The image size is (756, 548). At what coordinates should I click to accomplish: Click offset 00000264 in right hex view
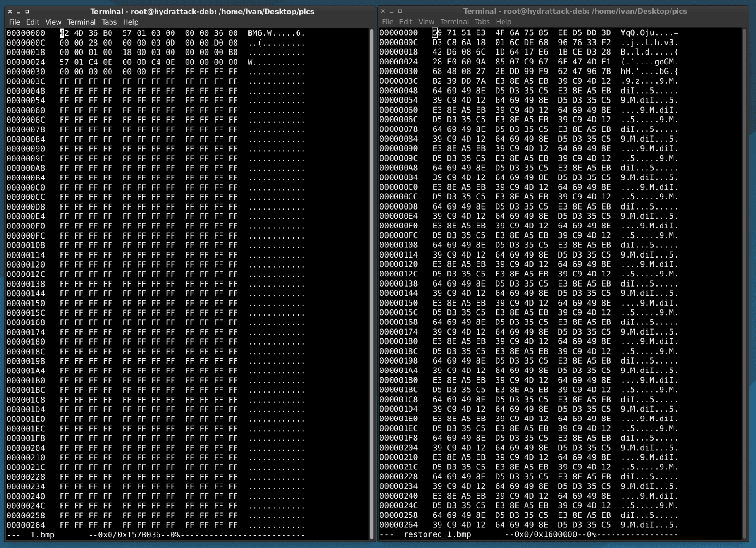coord(398,525)
